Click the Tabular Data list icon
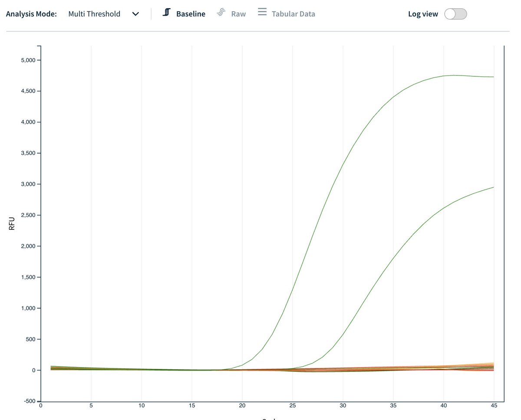Image resolution: width=521 pixels, height=420 pixels. coord(262,12)
